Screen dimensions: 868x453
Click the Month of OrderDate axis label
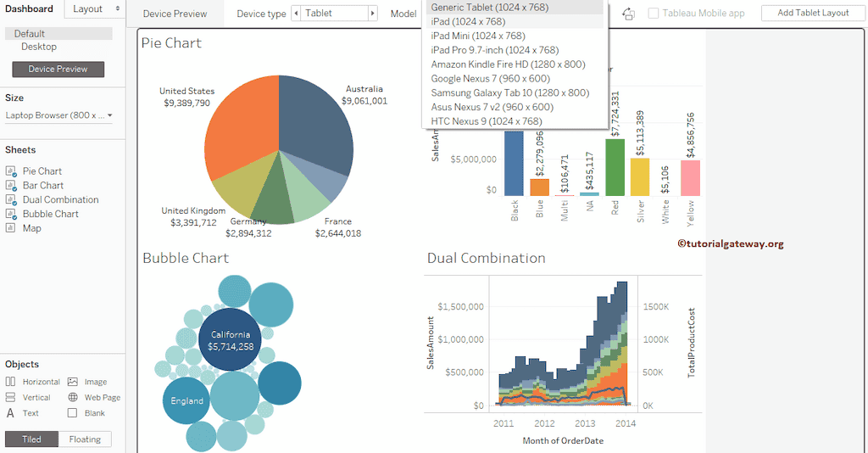[x=563, y=441]
